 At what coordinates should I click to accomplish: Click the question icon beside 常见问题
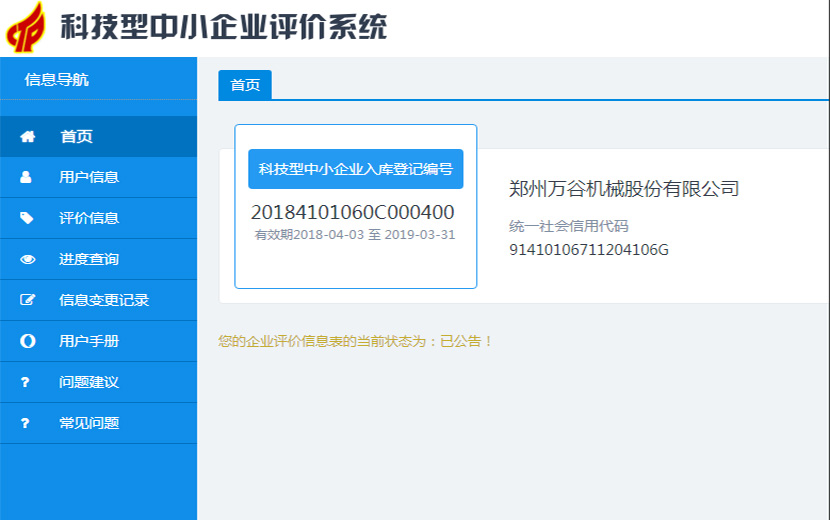(26, 423)
